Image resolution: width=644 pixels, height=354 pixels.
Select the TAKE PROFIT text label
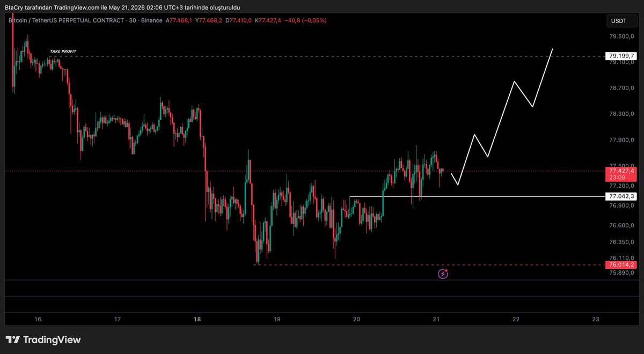[x=63, y=51]
